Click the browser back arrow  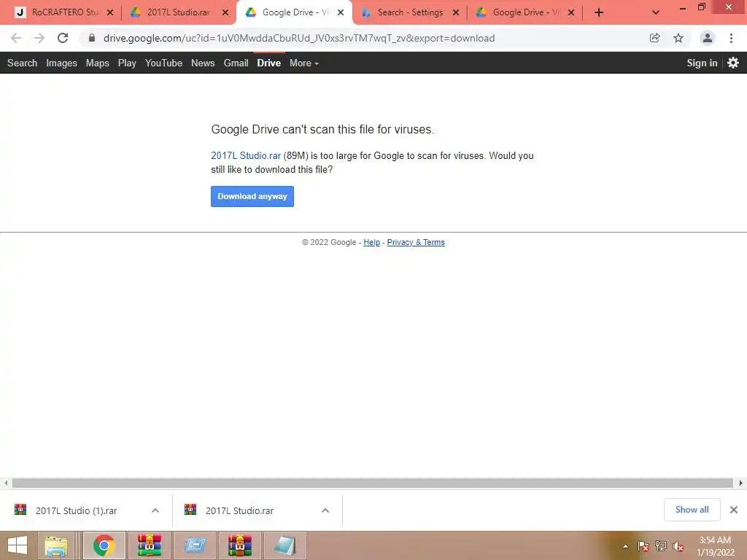(x=16, y=38)
